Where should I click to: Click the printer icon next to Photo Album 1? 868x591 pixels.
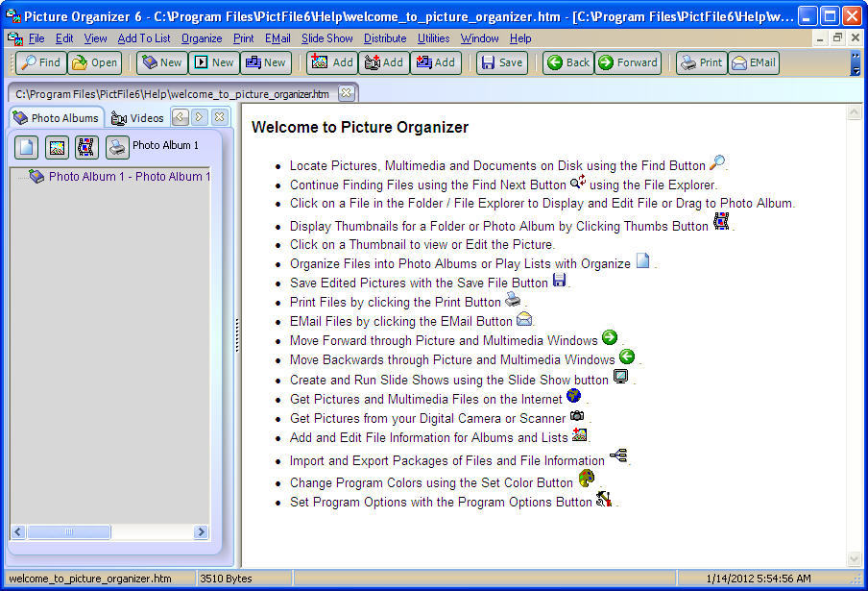pyautogui.click(x=116, y=146)
